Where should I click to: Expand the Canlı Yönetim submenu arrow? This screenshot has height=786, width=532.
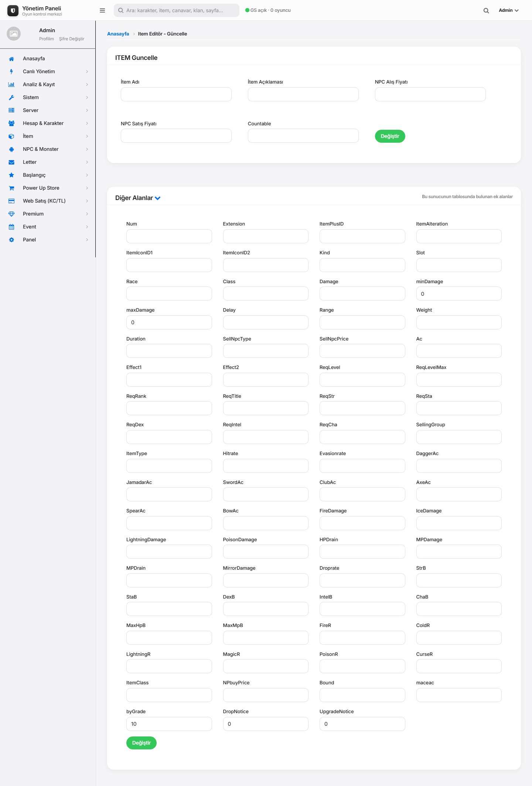[87, 72]
